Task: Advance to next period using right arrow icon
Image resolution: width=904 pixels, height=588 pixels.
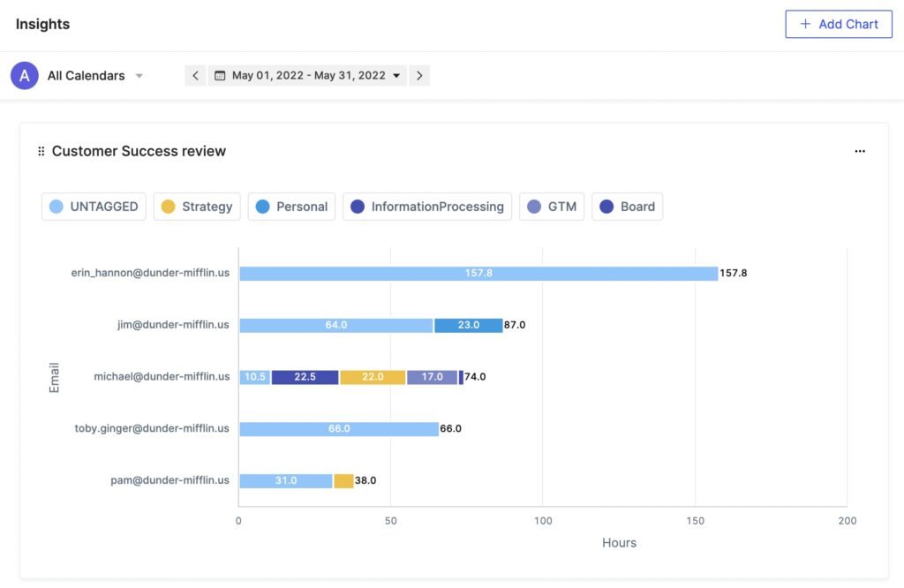Action: tap(419, 75)
